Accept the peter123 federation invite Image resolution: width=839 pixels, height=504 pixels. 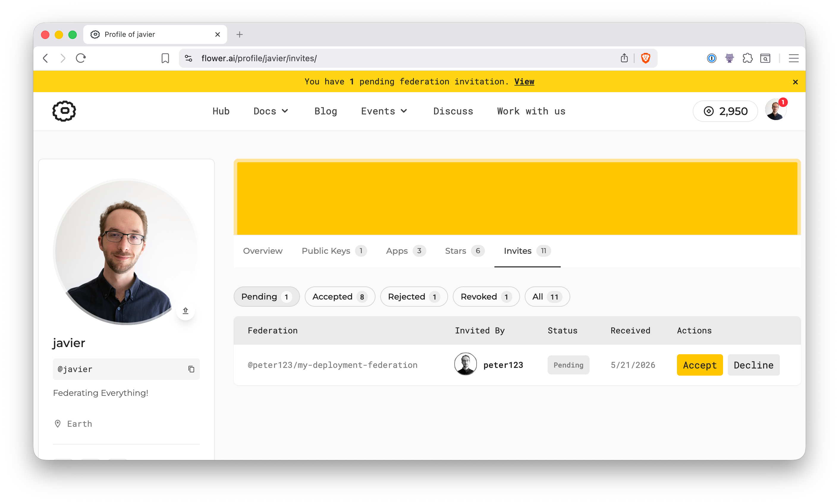(700, 365)
